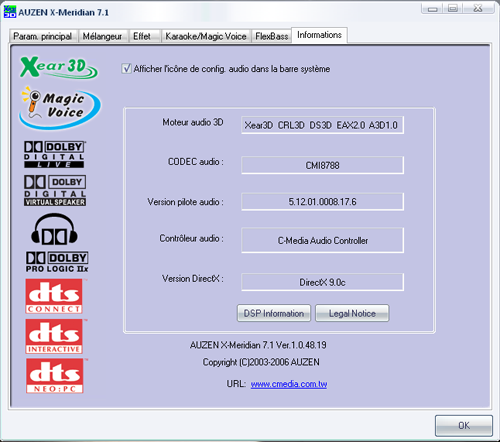Show the Legal Notice
Viewport: 500px width, 442px height.
(x=352, y=313)
